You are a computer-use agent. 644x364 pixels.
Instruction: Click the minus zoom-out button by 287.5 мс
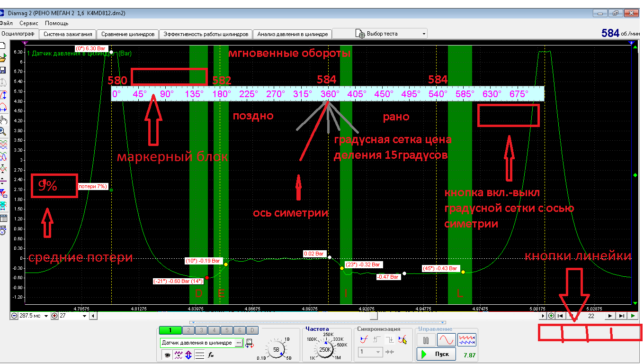14,316
